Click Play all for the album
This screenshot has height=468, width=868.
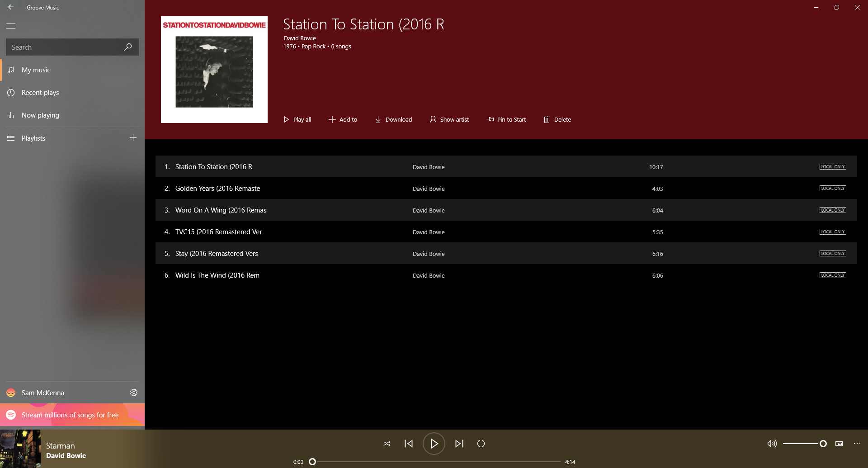tap(297, 119)
